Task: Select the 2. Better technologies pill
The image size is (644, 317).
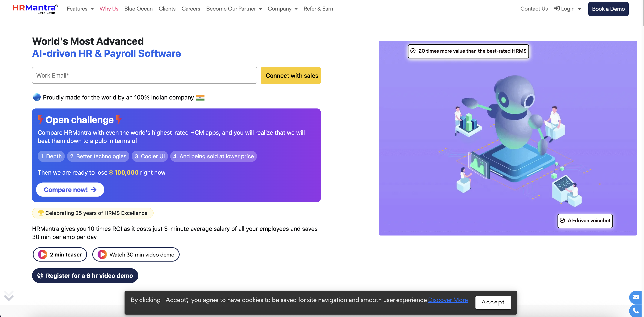Action: pyautogui.click(x=98, y=156)
